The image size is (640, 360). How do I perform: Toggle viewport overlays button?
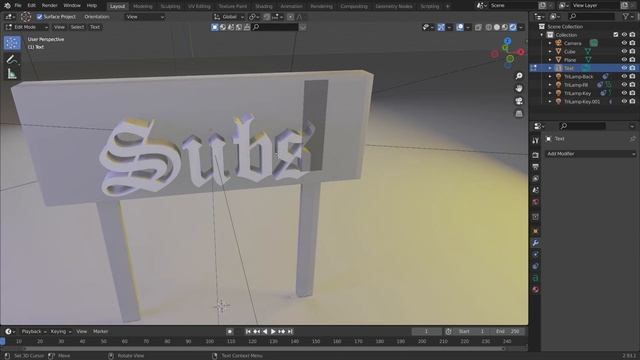[460, 27]
